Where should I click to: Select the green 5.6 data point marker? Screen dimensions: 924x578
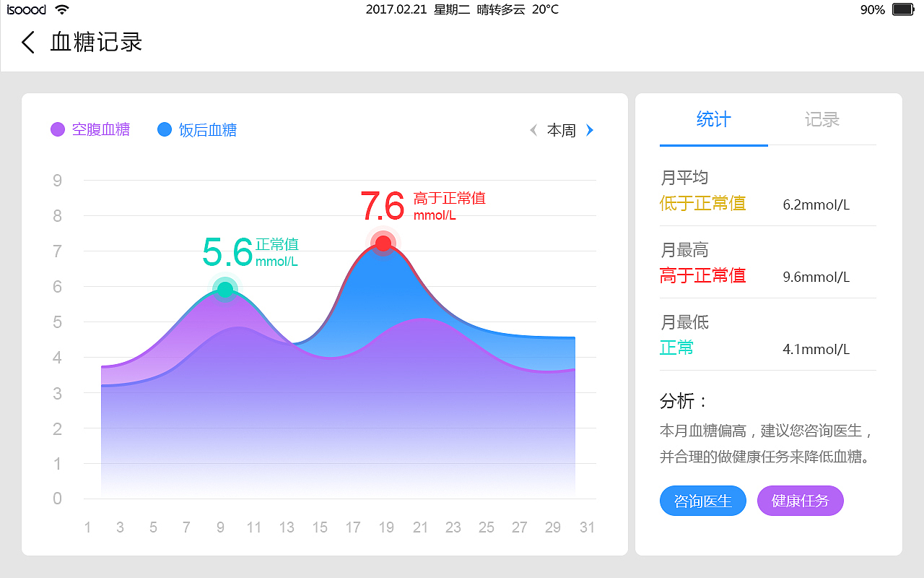click(225, 288)
